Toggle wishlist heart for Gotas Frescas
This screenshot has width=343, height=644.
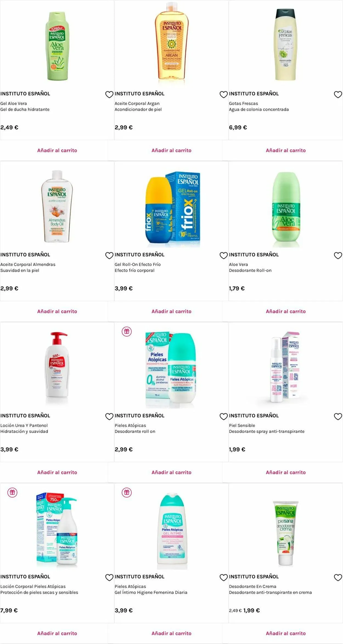[x=338, y=95]
